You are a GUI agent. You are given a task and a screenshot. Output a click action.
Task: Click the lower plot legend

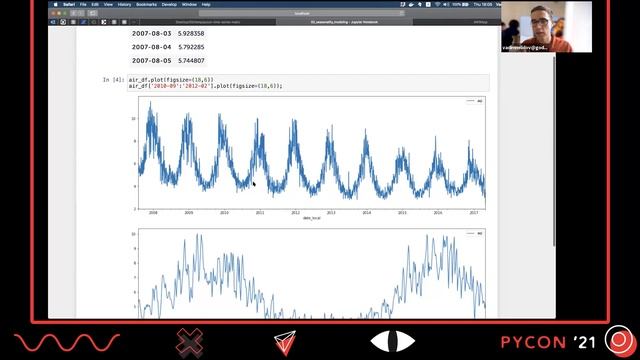tap(475, 233)
